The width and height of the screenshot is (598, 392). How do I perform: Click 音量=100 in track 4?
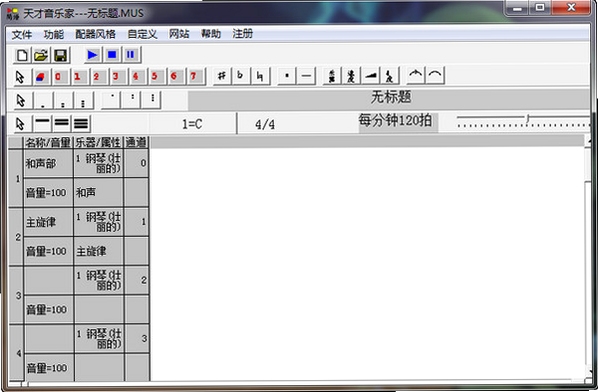point(48,368)
